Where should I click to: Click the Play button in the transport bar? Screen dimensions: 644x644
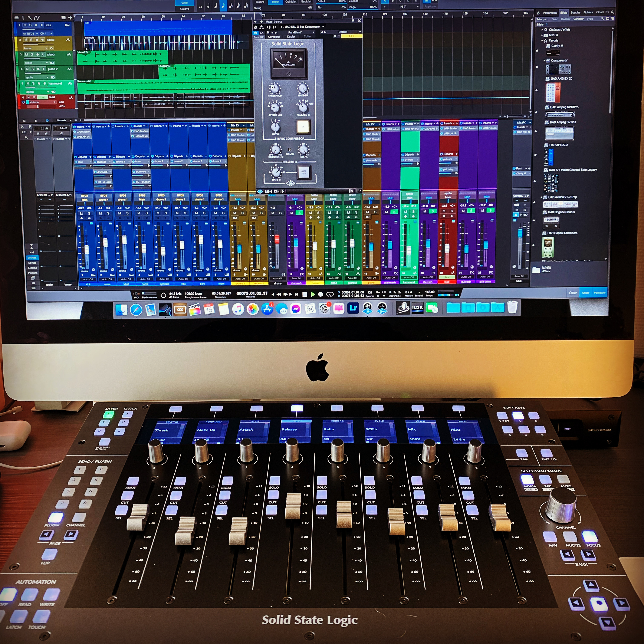tap(313, 294)
